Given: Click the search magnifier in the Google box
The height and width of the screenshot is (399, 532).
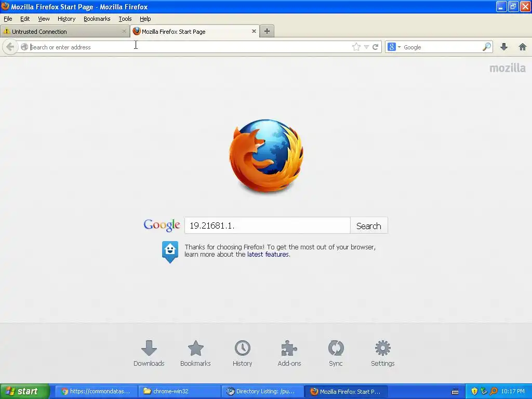Looking at the screenshot, I should (486, 47).
